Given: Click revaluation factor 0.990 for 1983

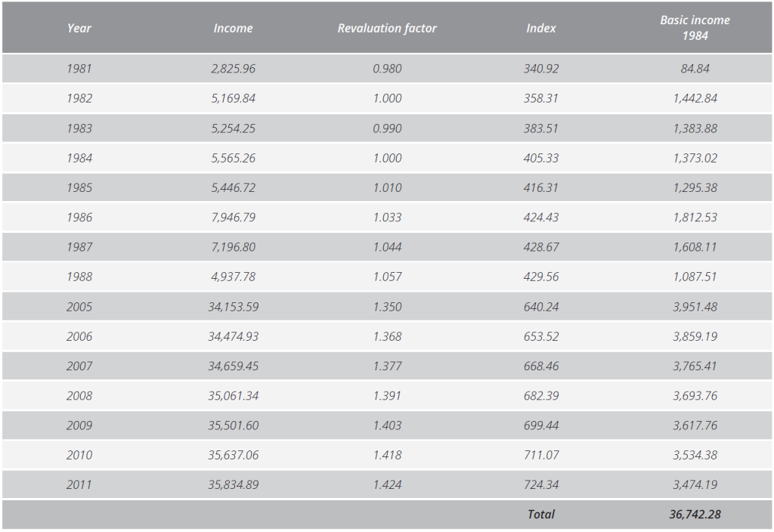Looking at the screenshot, I should (387, 128).
